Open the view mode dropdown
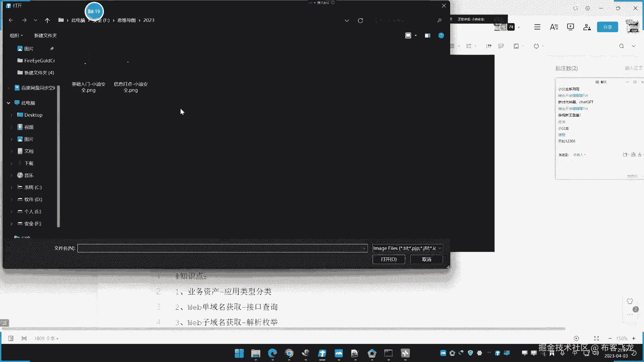The image size is (644, 362). tap(416, 36)
